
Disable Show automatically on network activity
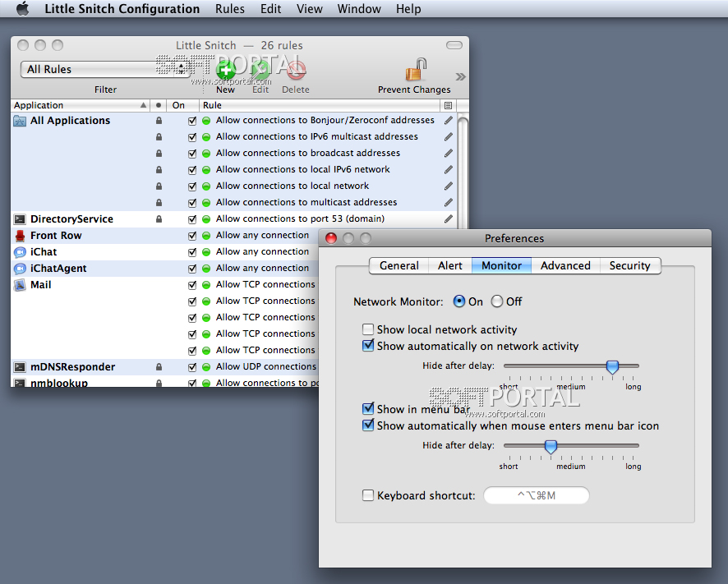pos(368,346)
